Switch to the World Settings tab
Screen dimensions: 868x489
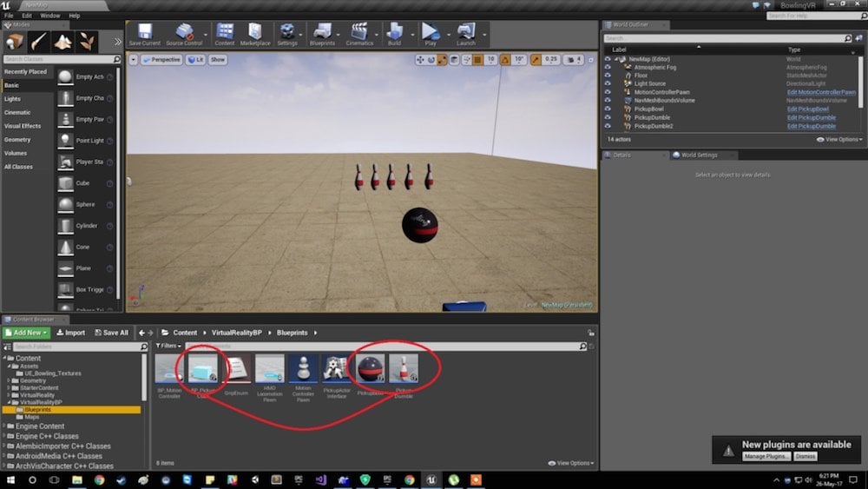tap(699, 155)
